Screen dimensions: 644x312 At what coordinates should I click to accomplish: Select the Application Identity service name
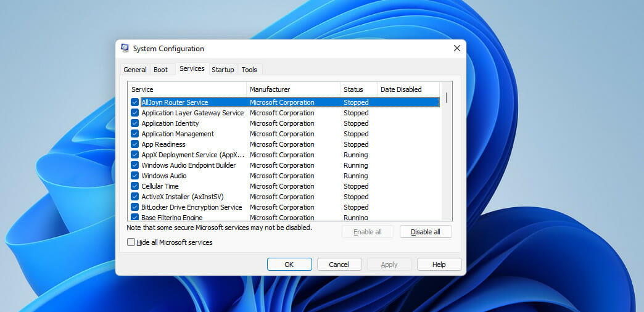click(x=170, y=123)
